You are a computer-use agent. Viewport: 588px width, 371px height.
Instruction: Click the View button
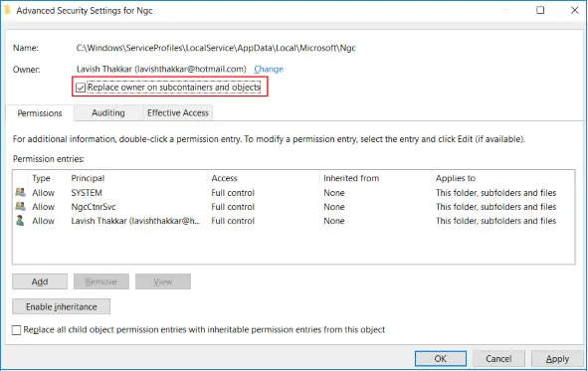pos(163,281)
